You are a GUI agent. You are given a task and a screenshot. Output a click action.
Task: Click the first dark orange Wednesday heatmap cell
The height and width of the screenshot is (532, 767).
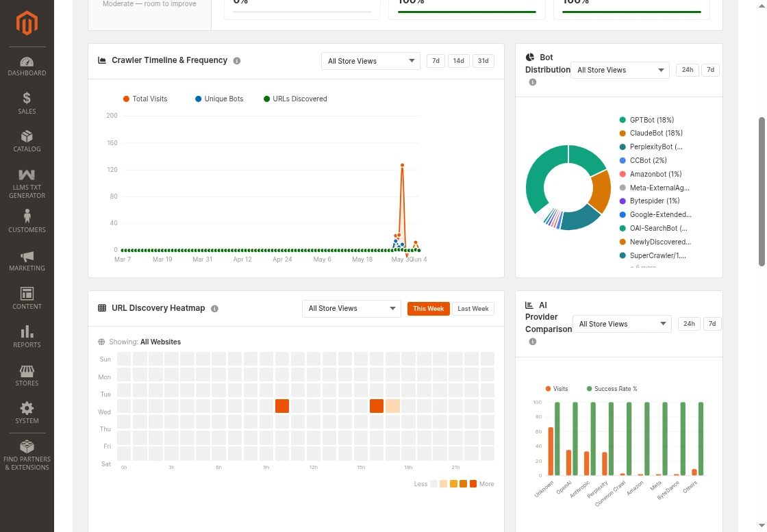(x=282, y=406)
